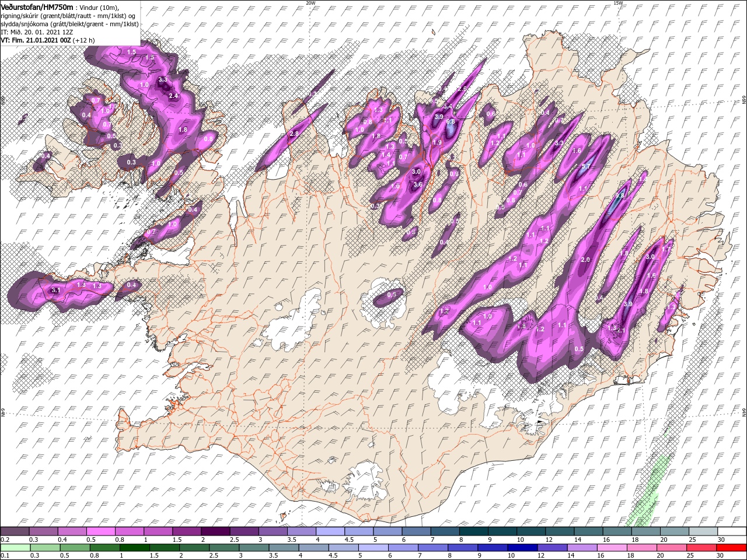Image resolution: width=747 pixels, height=560 pixels.
Task: Click the 15W longitude label
Action: [x=619, y=3]
